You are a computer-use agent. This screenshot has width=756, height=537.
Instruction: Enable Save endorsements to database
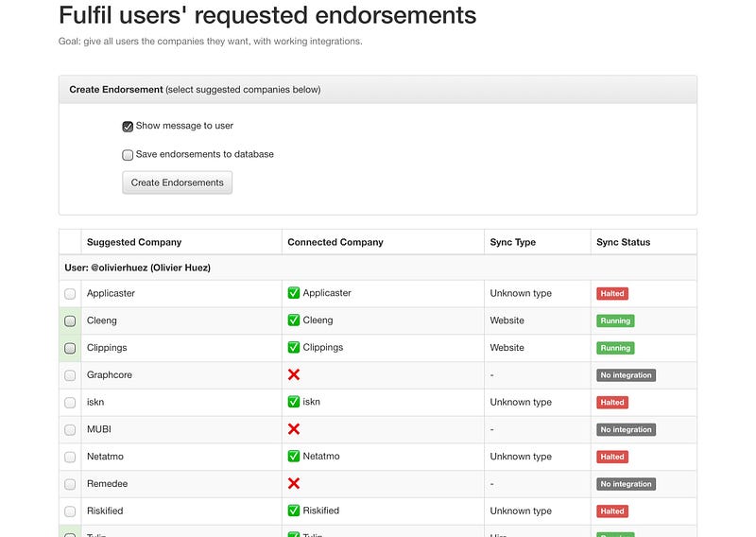(128, 155)
